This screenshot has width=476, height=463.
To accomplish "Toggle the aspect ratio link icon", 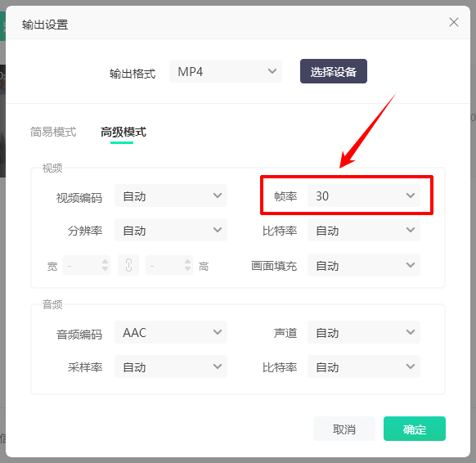I will 128,265.
